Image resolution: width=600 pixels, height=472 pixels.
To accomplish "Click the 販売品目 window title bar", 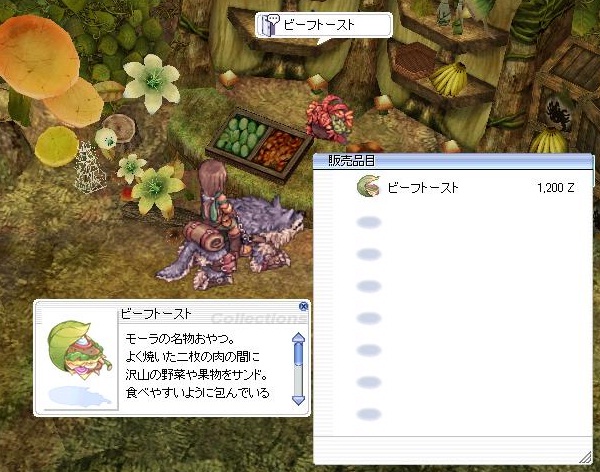I will pos(452,161).
